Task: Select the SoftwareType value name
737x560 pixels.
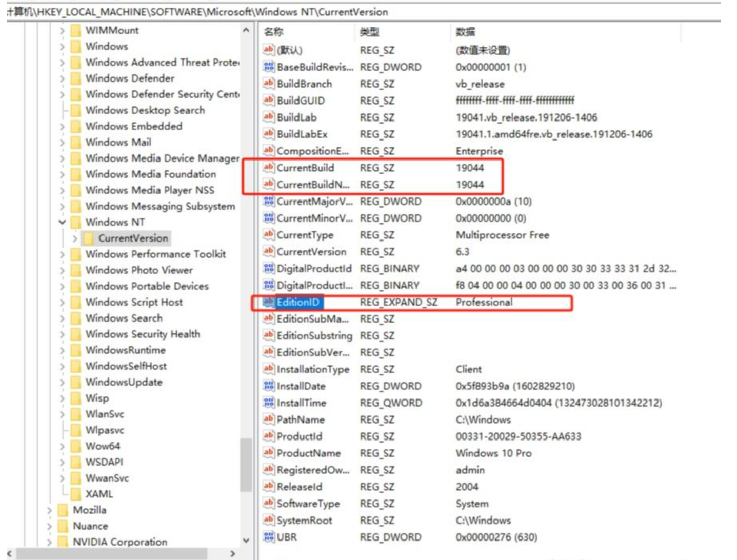Action: click(308, 504)
